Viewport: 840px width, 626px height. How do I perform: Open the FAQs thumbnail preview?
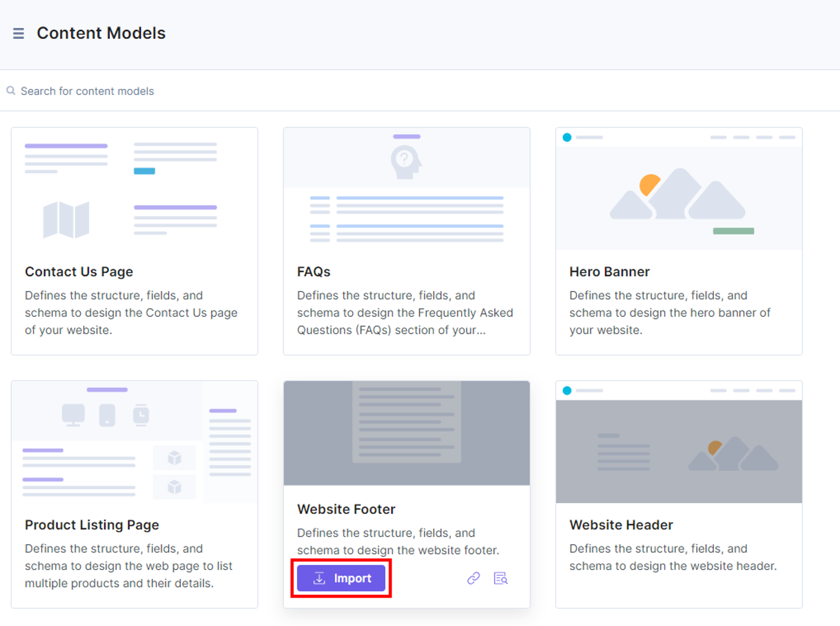[407, 189]
